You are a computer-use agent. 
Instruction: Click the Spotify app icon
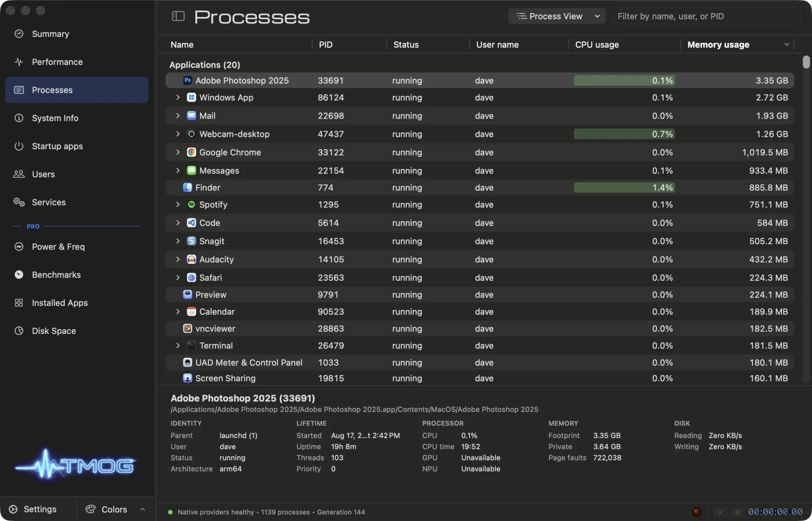[191, 205]
